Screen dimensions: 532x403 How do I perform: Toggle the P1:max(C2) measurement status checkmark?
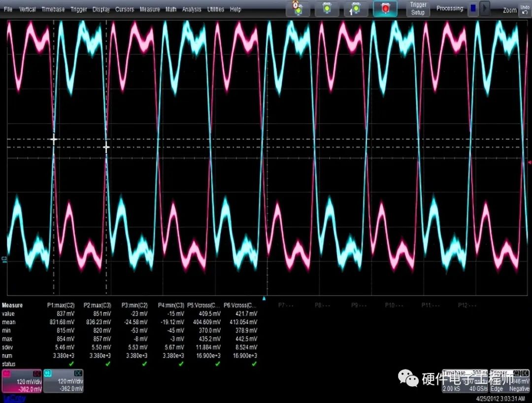coord(71,363)
